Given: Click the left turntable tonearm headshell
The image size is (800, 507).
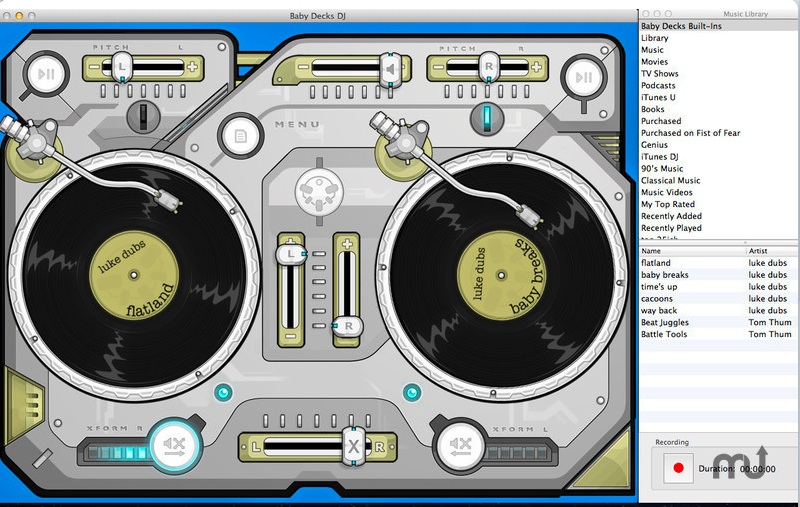Looking at the screenshot, I should point(168,200).
